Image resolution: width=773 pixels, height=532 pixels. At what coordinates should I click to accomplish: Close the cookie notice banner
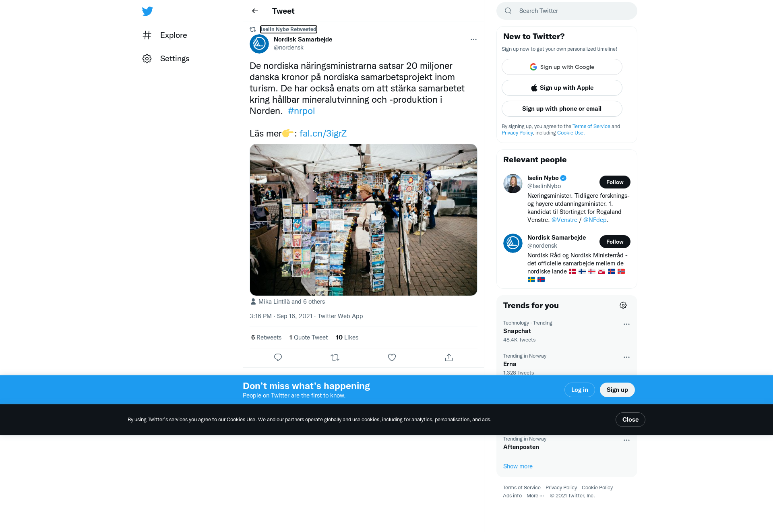point(630,420)
